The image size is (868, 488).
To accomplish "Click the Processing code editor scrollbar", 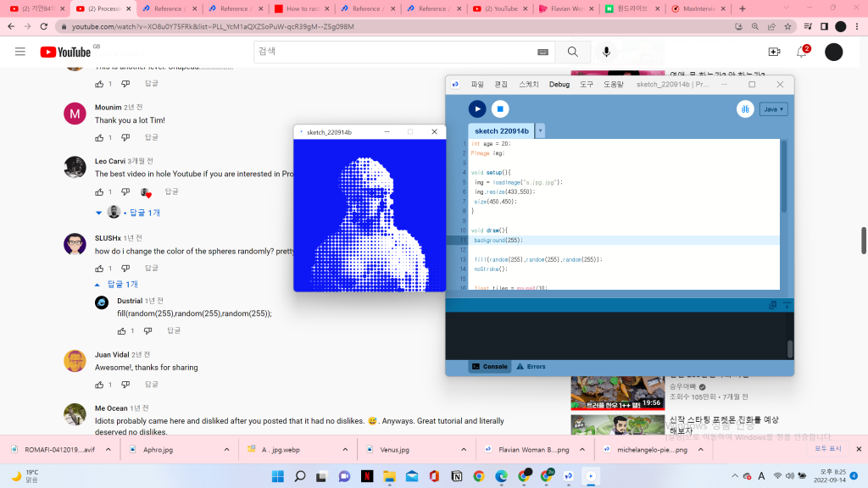I will (x=784, y=176).
